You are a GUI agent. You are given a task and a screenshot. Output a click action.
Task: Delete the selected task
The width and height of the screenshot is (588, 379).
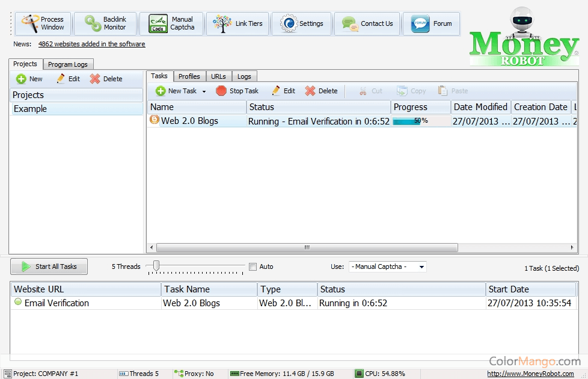(x=321, y=91)
